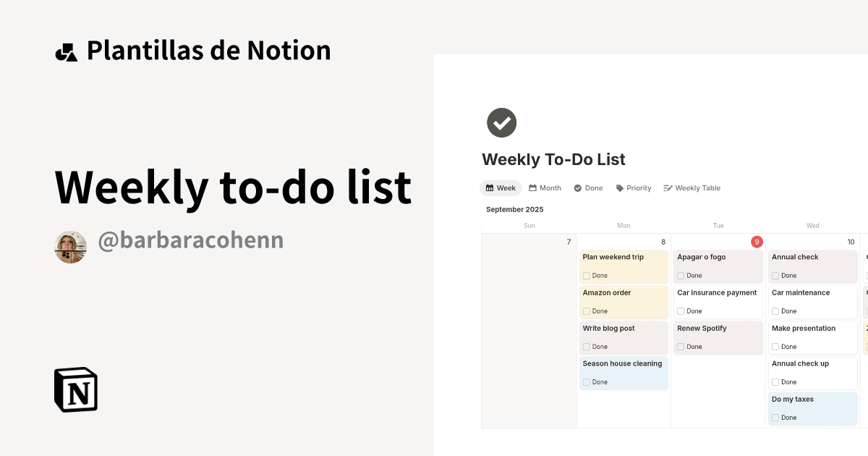
Task: Click the check-circle icon beside Done view
Action: pyautogui.click(x=577, y=187)
